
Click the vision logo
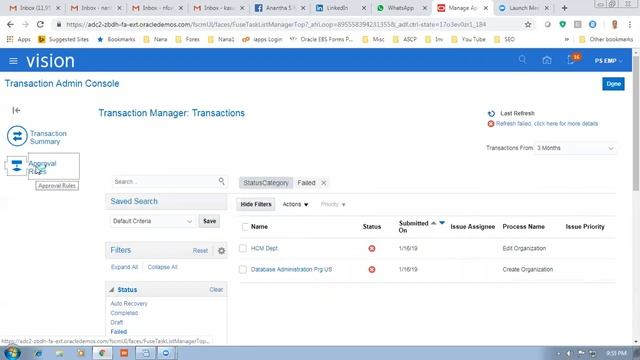[50, 61]
